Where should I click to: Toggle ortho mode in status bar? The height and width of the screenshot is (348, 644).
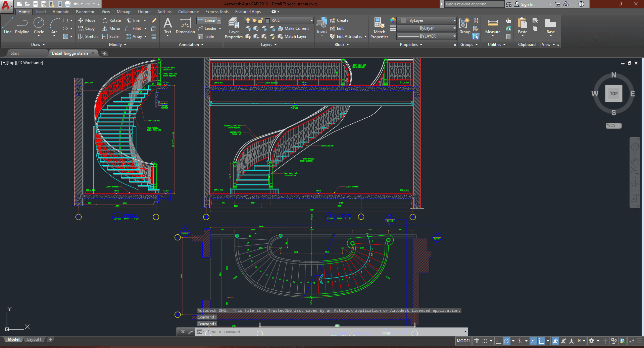[x=498, y=341]
